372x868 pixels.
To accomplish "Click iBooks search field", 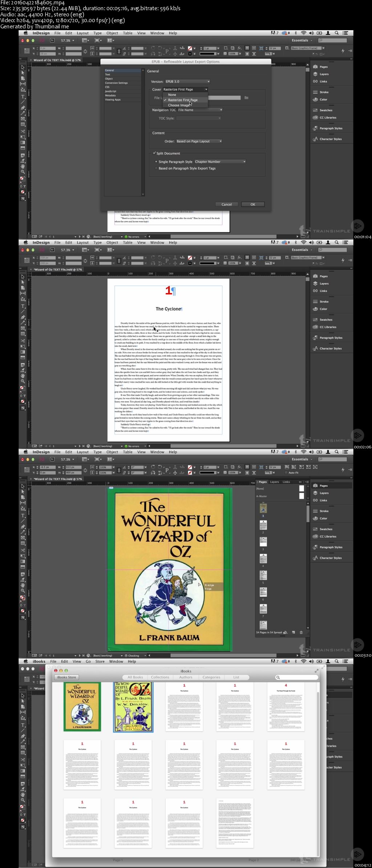I will (297, 677).
